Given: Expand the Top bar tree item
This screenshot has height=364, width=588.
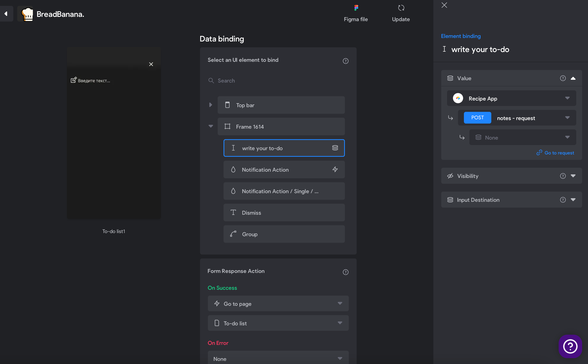Looking at the screenshot, I should [211, 105].
